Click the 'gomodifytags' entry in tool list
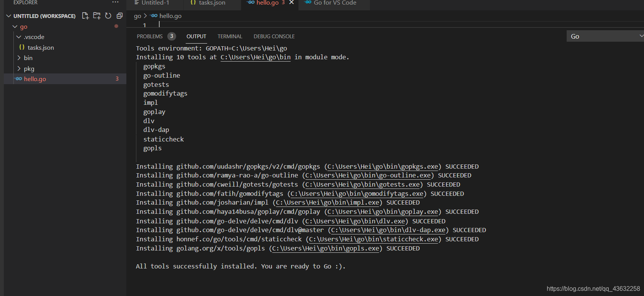644x296 pixels. [x=165, y=93]
